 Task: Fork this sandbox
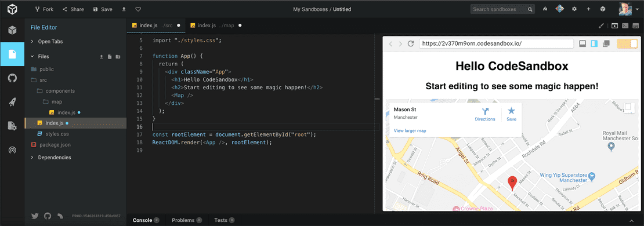pyautogui.click(x=44, y=9)
